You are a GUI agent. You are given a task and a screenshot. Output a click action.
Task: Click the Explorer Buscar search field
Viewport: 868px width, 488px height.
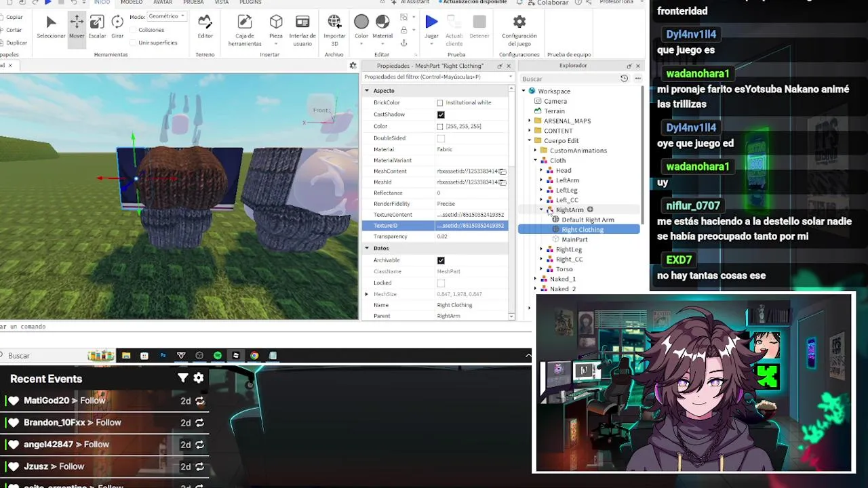(x=568, y=79)
